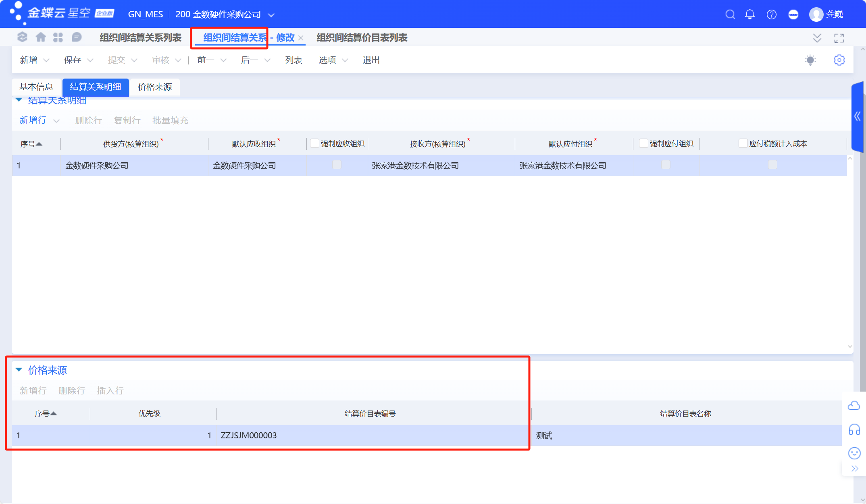
Task: Open the help question mark icon
Action: point(772,15)
